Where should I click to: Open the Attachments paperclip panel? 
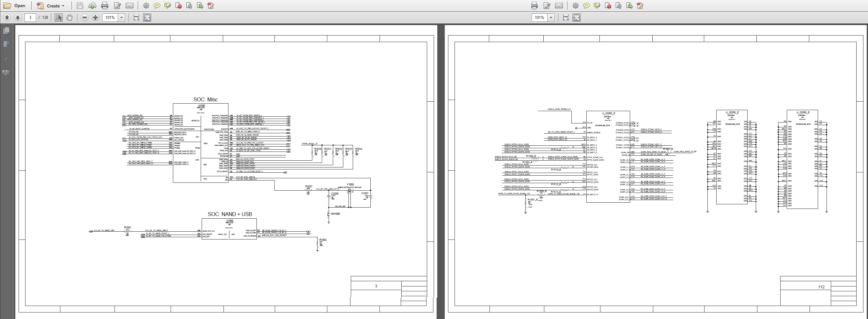pos(6,59)
